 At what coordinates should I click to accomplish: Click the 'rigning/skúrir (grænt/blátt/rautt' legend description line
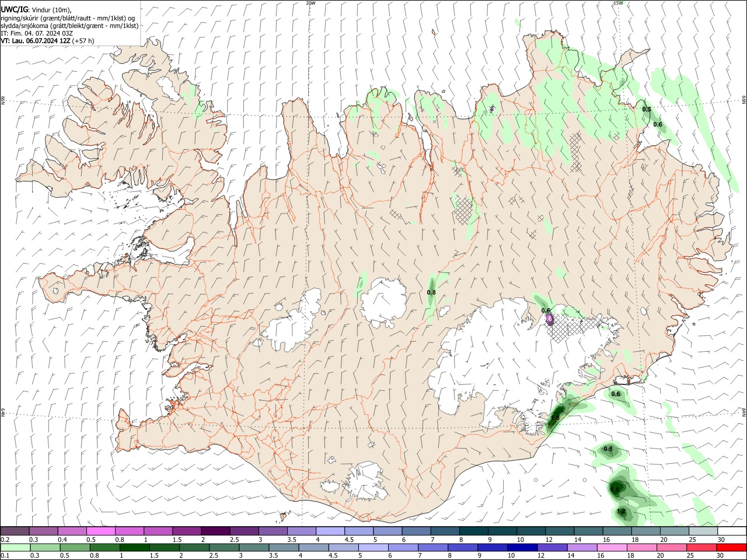(x=68, y=18)
